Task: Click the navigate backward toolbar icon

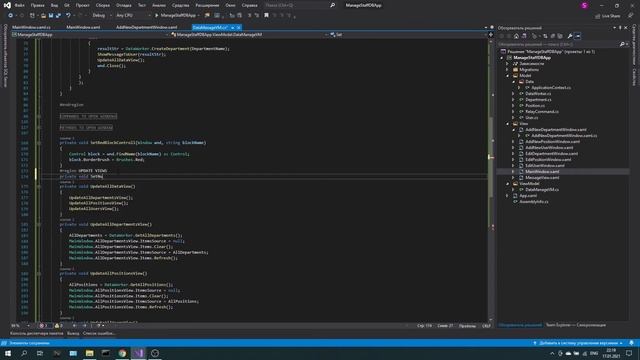Action: [x=10, y=16]
